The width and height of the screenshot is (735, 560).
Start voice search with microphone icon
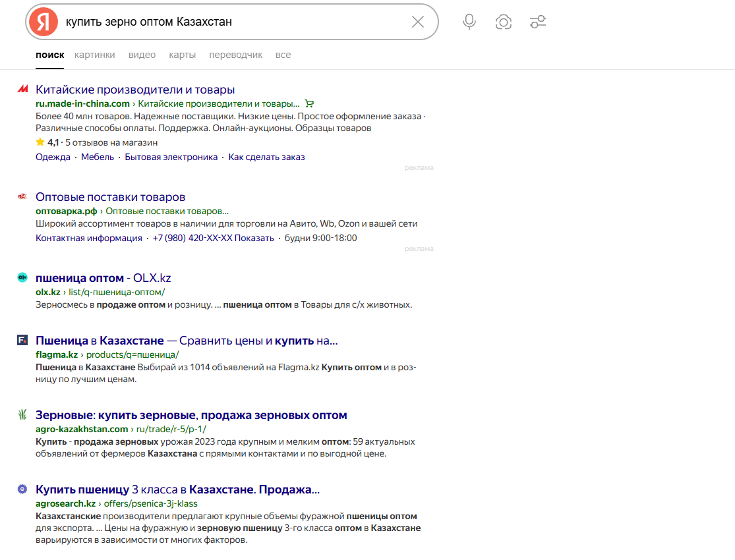click(469, 22)
